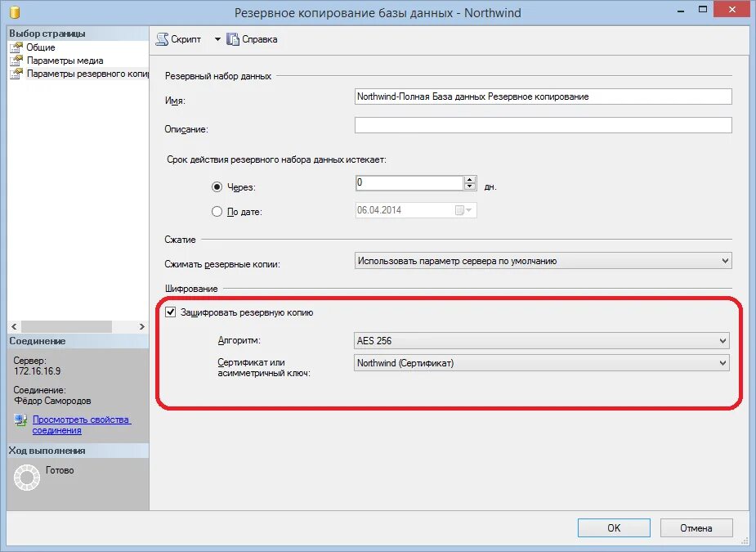756x552 pixels.
Task: Open the Сжимать резервные копии dropdown
Action: point(543,261)
